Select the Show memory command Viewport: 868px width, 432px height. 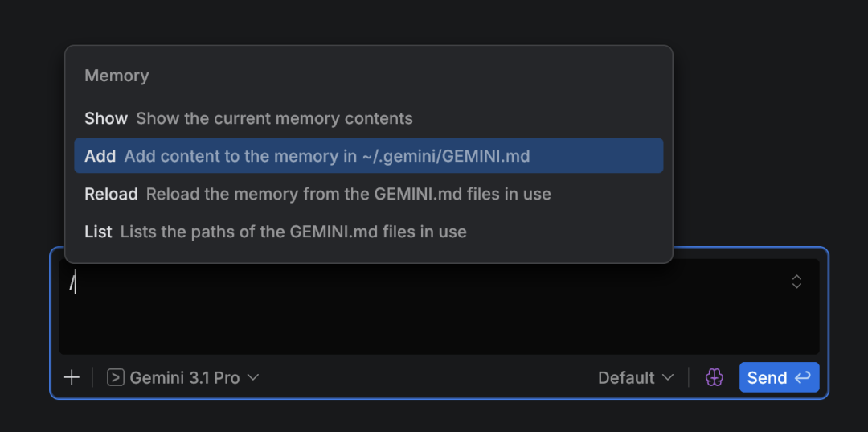tap(106, 118)
